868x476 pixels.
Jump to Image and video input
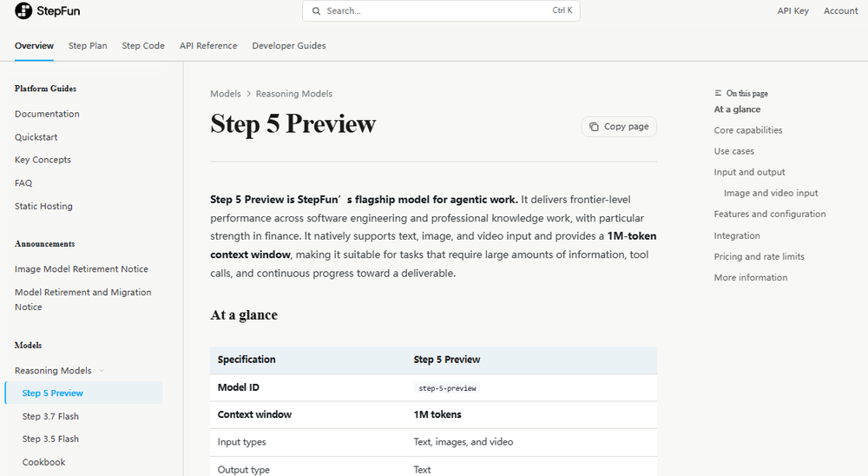[771, 193]
